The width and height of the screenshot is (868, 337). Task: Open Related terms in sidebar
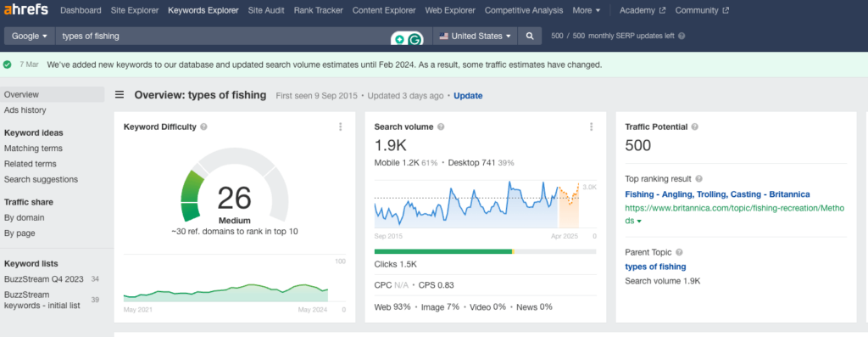point(30,164)
